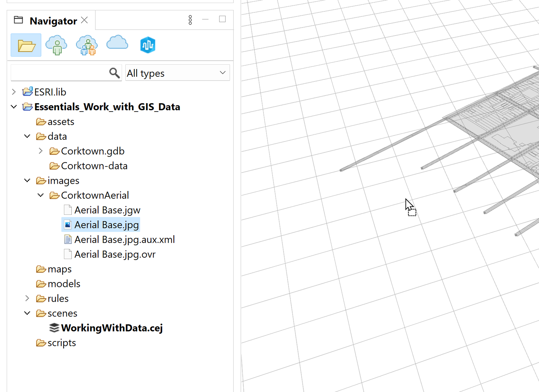Click the search magnifier icon

(114, 72)
